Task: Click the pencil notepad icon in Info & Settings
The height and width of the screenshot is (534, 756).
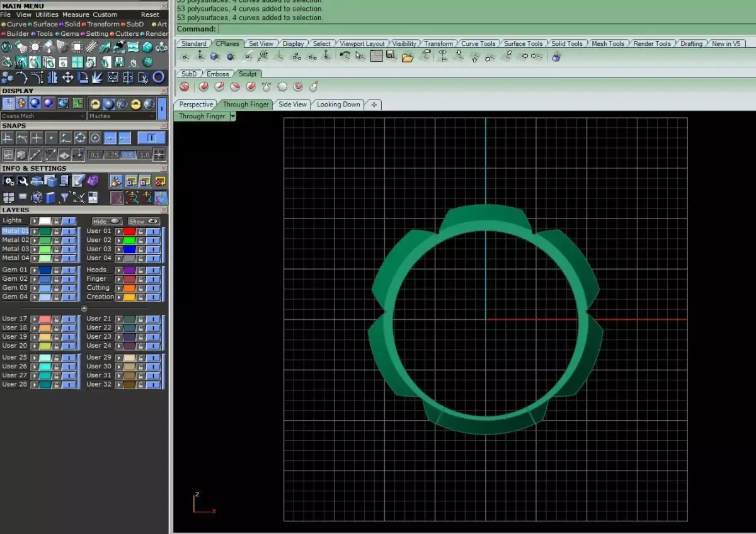Action: [x=78, y=181]
